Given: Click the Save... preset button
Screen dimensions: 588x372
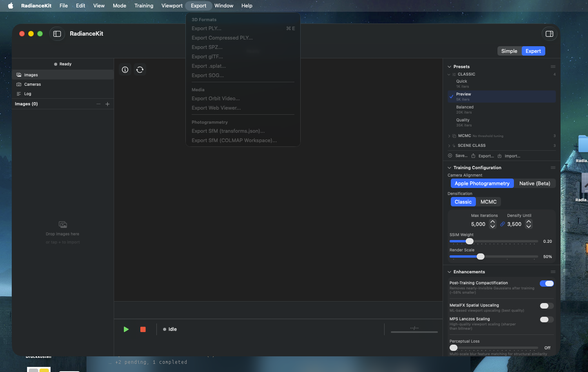Looking at the screenshot, I should [x=457, y=155].
